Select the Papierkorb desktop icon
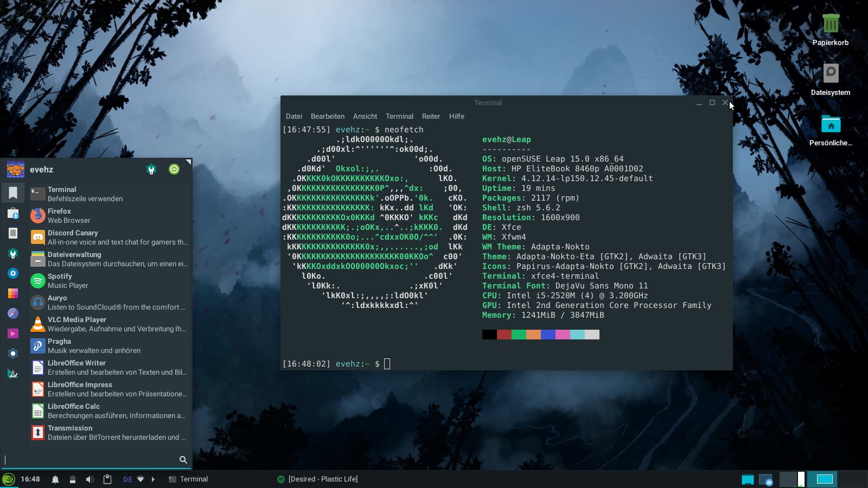Screen dimensions: 868x488 click(831, 30)
